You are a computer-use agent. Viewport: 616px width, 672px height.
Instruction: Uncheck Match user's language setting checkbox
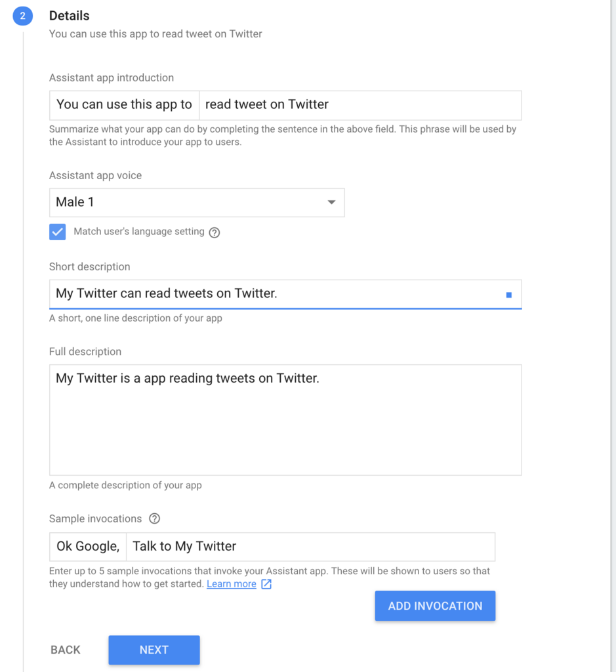[x=58, y=232]
